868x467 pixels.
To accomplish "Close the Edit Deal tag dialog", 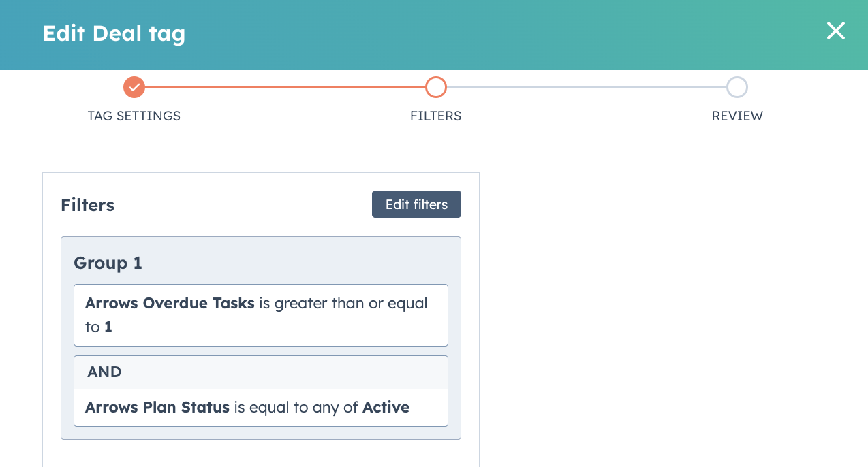I will (835, 31).
